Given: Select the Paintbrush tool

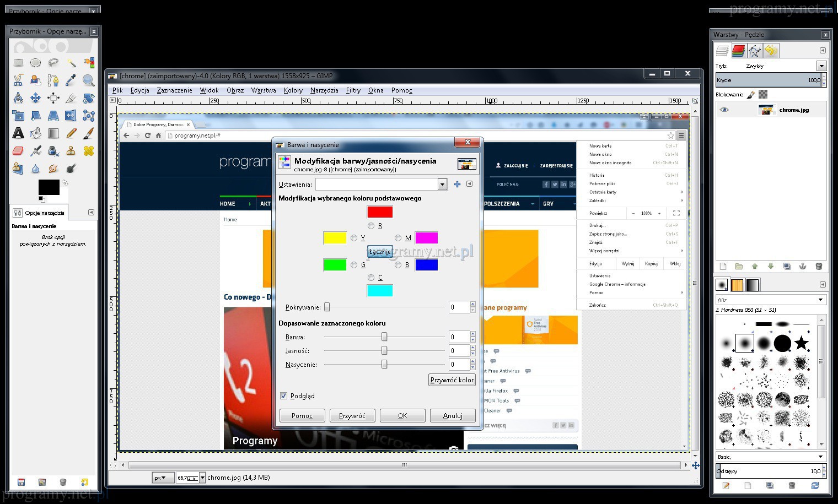Looking at the screenshot, I should [x=88, y=133].
